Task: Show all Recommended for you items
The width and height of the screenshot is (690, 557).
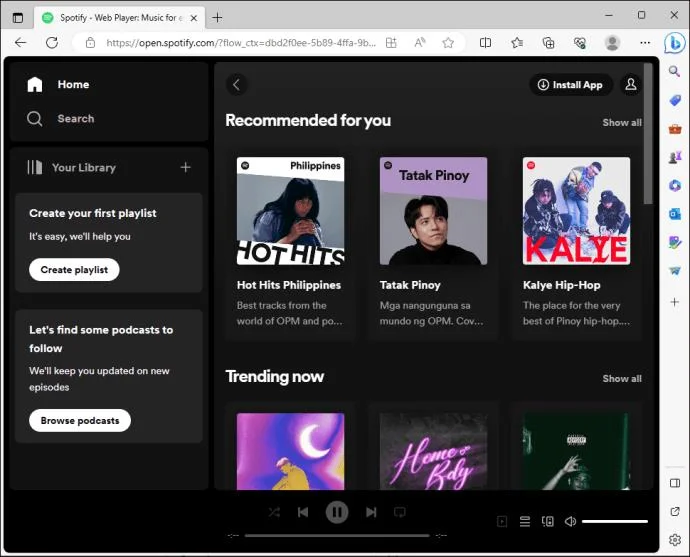Action: (622, 123)
